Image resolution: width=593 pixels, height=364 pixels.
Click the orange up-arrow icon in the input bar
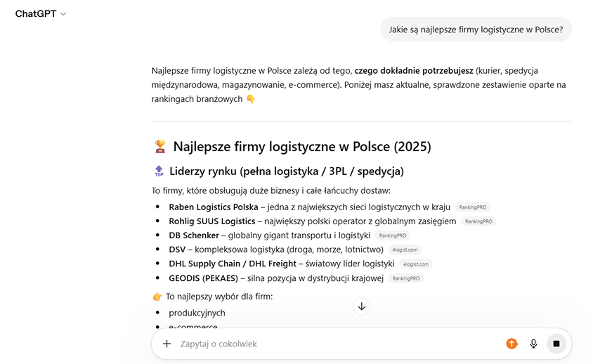tap(511, 344)
